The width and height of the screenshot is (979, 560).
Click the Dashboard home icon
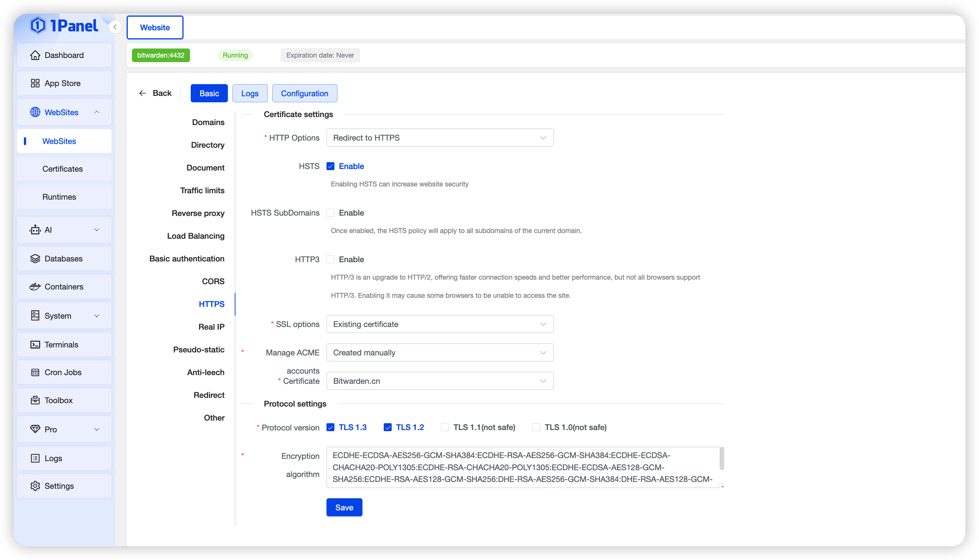tap(35, 55)
